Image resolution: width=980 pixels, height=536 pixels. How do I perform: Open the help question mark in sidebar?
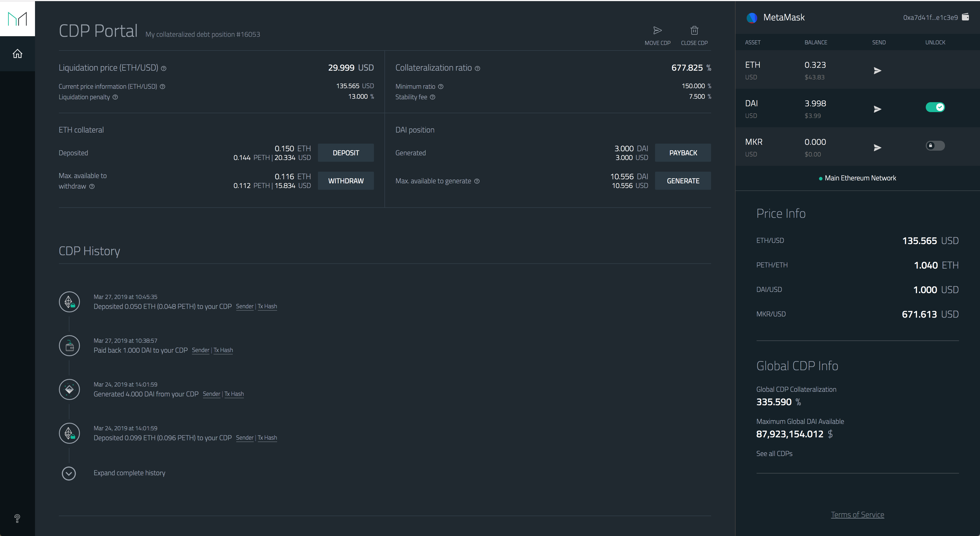[17, 518]
